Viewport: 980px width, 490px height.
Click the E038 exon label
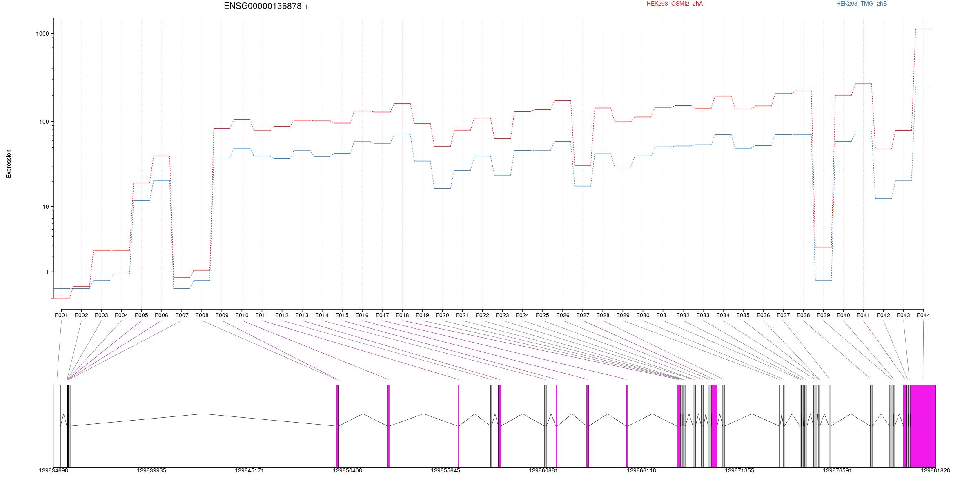coord(803,315)
